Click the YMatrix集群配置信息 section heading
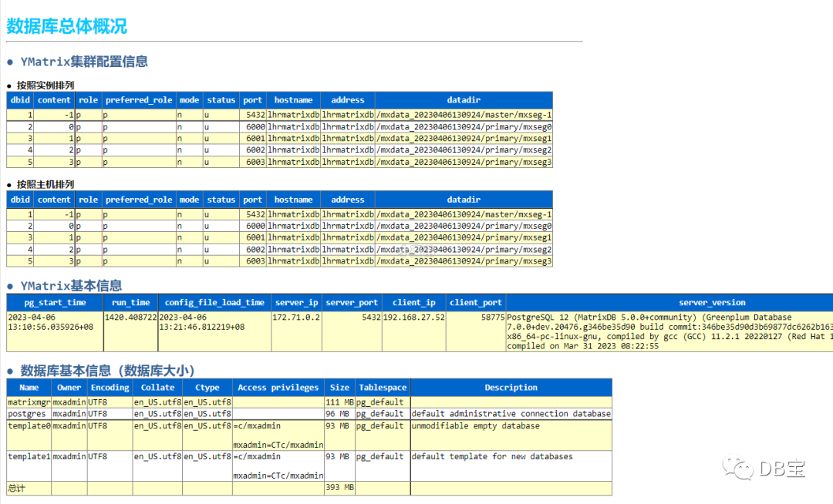 (x=84, y=62)
